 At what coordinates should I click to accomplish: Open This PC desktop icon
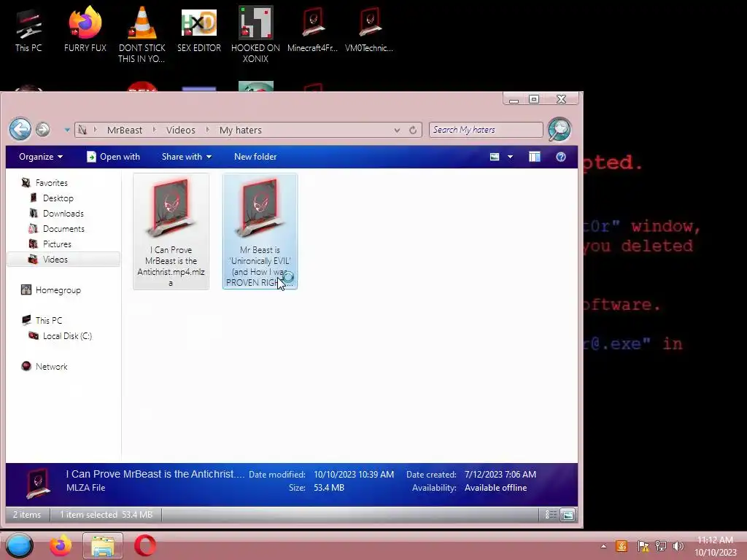28,31
